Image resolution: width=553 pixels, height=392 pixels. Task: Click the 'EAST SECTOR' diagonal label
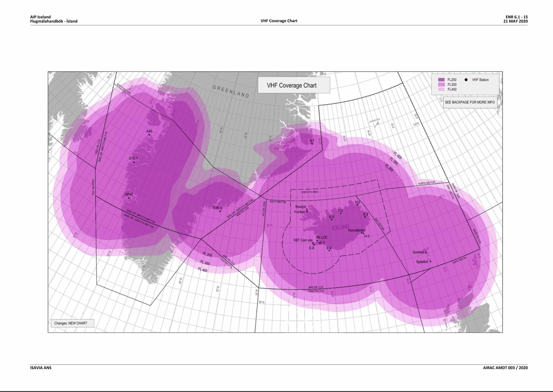click(x=379, y=224)
